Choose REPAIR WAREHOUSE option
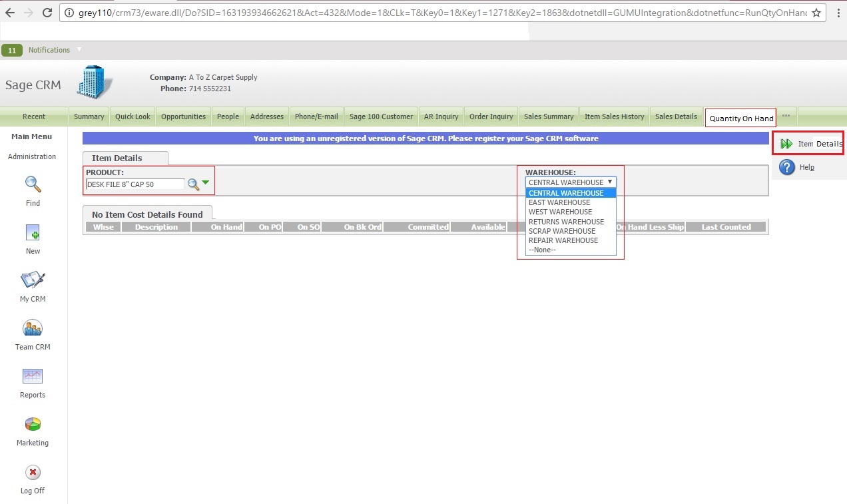This screenshot has width=847, height=504. (x=571, y=240)
